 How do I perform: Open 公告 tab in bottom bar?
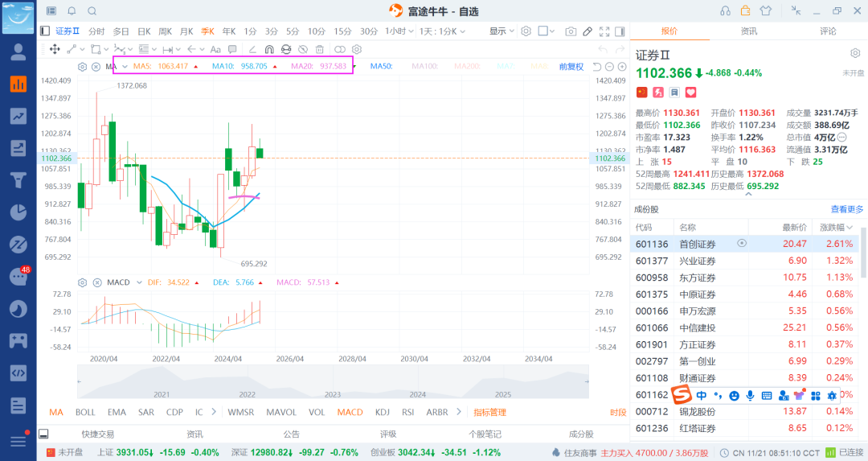pyautogui.click(x=291, y=434)
